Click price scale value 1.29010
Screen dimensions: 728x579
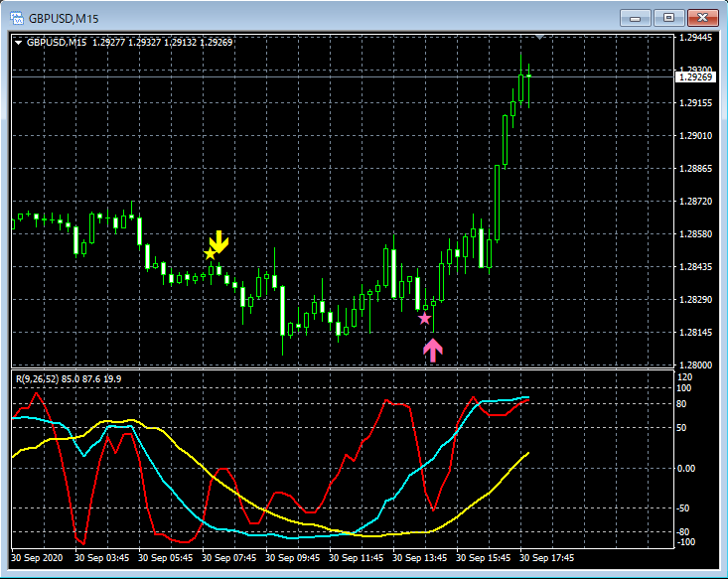click(695, 136)
